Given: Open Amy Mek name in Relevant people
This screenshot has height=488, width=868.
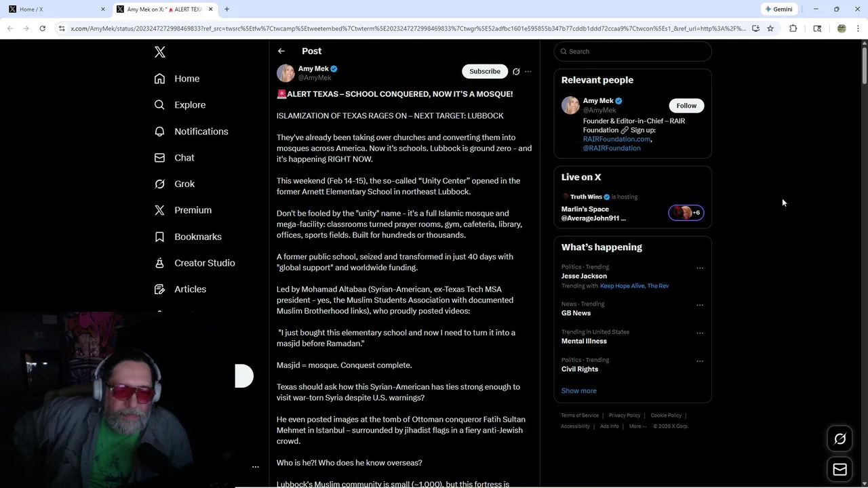Looking at the screenshot, I should [x=598, y=101].
